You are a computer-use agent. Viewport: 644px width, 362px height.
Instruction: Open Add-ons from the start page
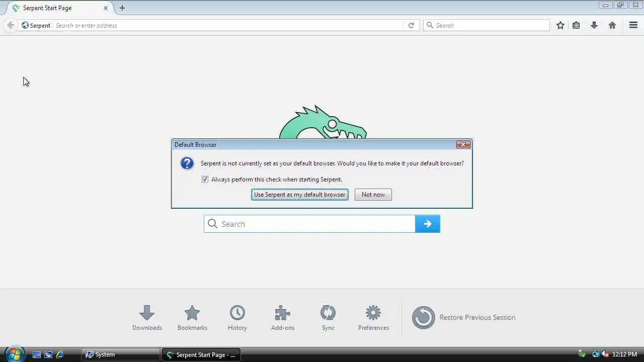283,318
